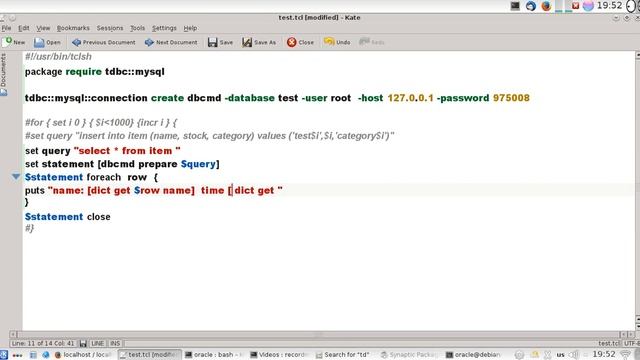Open the volume control in system tray
The image size is (640, 360).
click(x=574, y=355)
